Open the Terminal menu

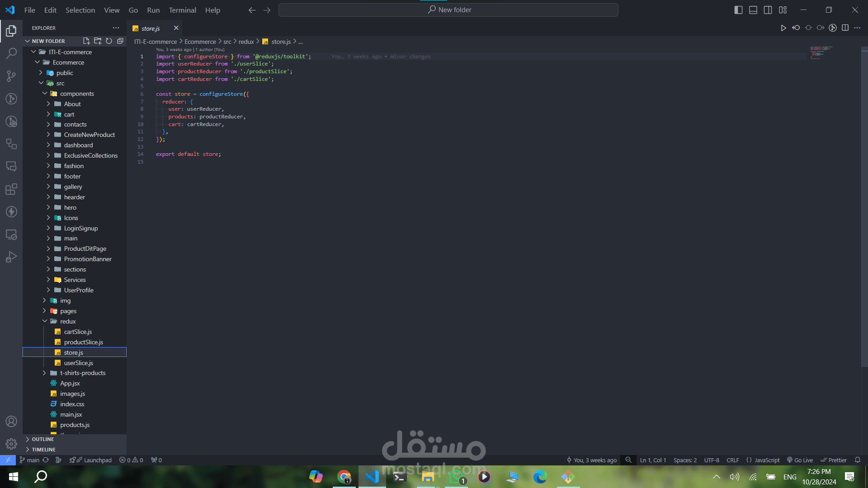pos(182,10)
